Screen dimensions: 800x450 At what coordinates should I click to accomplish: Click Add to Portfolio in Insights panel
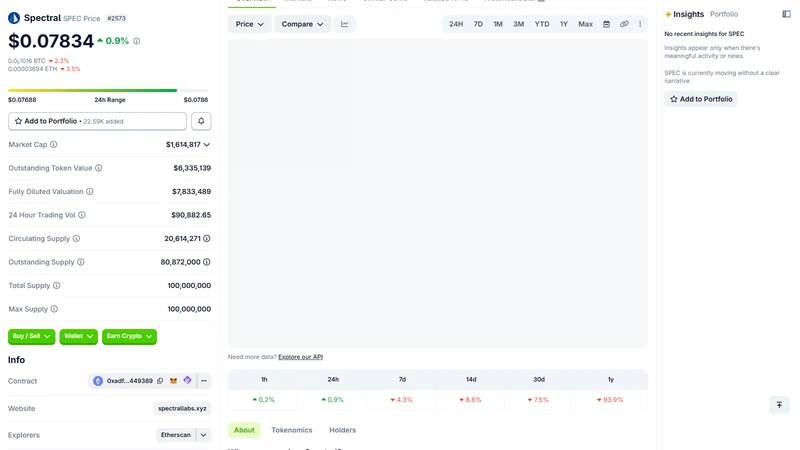pyautogui.click(x=701, y=99)
